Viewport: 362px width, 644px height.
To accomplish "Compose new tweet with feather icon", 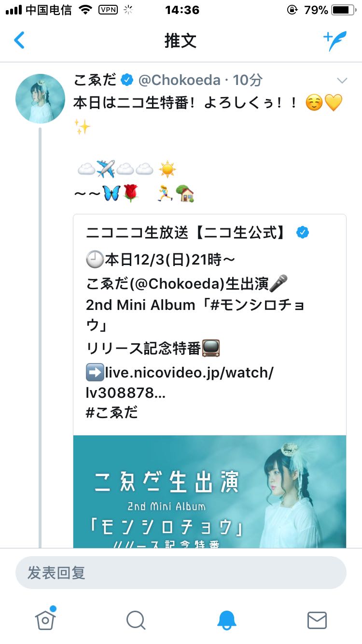I will 335,41.
